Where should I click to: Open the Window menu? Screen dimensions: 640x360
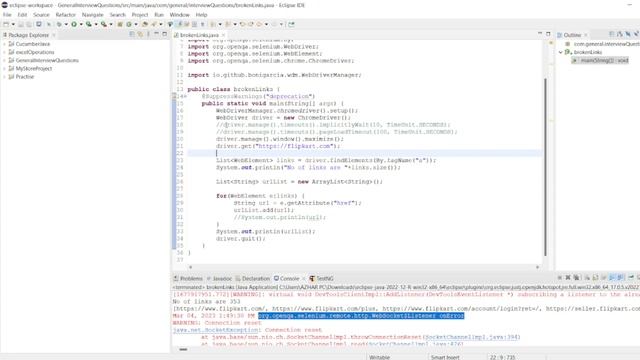(x=180, y=15)
